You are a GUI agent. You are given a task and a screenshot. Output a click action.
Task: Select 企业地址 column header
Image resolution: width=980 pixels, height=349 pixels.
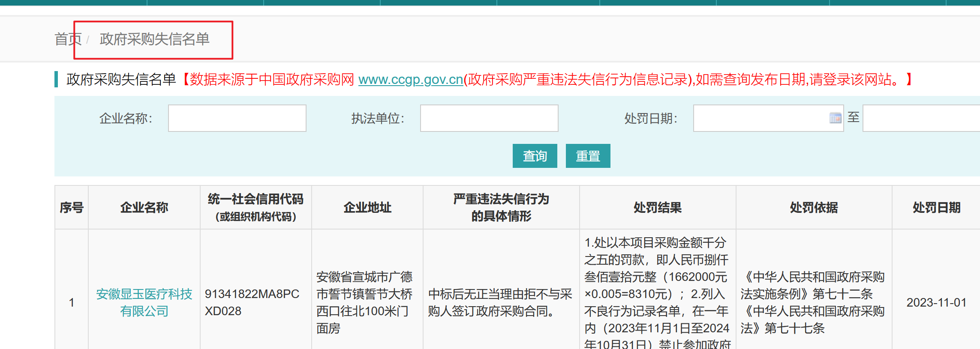coord(367,208)
